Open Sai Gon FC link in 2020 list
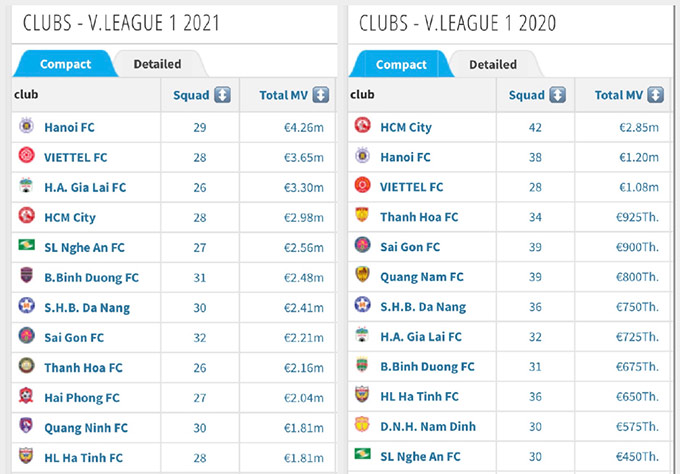 410,246
